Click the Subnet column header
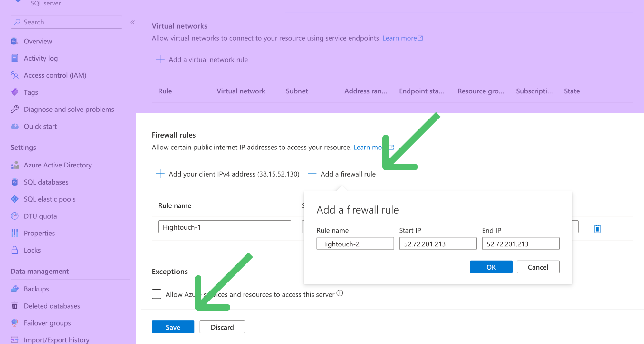 pos(297,91)
